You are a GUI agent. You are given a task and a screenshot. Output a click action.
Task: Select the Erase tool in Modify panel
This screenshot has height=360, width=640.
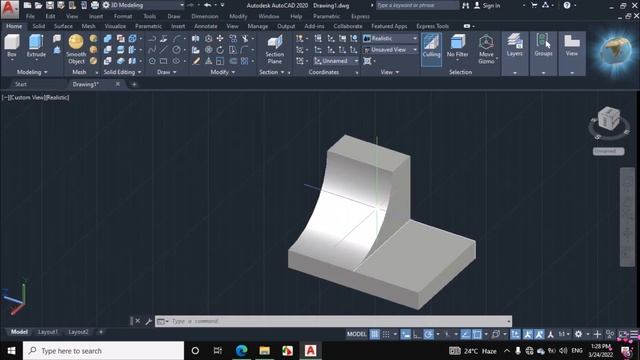click(x=196, y=61)
